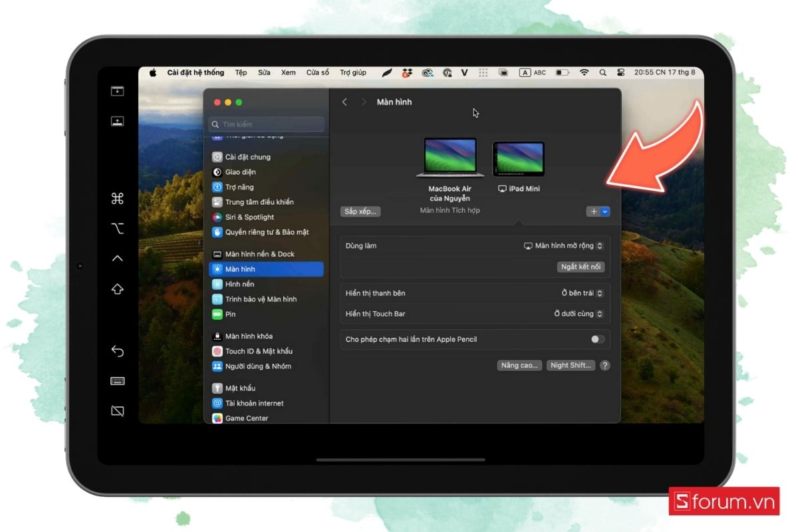The width and height of the screenshot is (798, 532).
Task: Click the Sắp xếp... button
Action: coord(360,211)
